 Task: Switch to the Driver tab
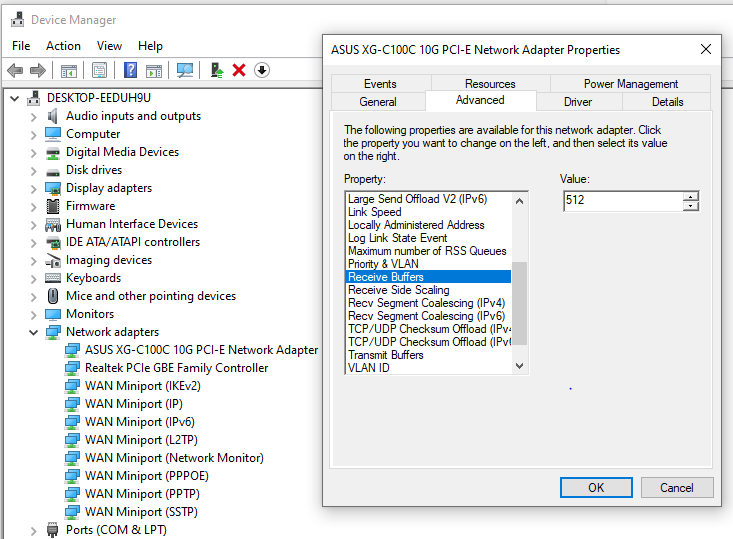[x=577, y=101]
